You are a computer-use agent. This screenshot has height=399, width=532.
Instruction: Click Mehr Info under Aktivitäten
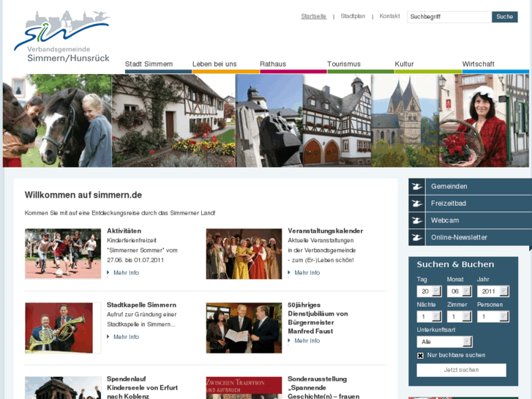point(126,272)
